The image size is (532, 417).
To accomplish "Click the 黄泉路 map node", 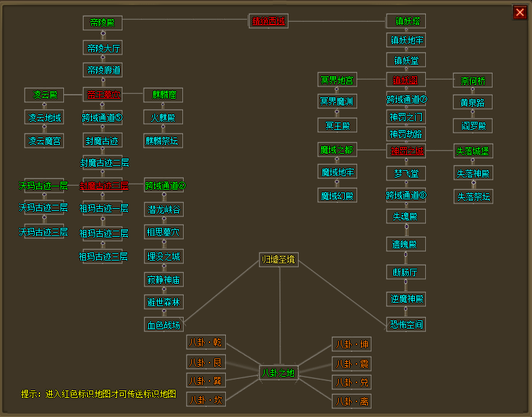I will point(473,103).
